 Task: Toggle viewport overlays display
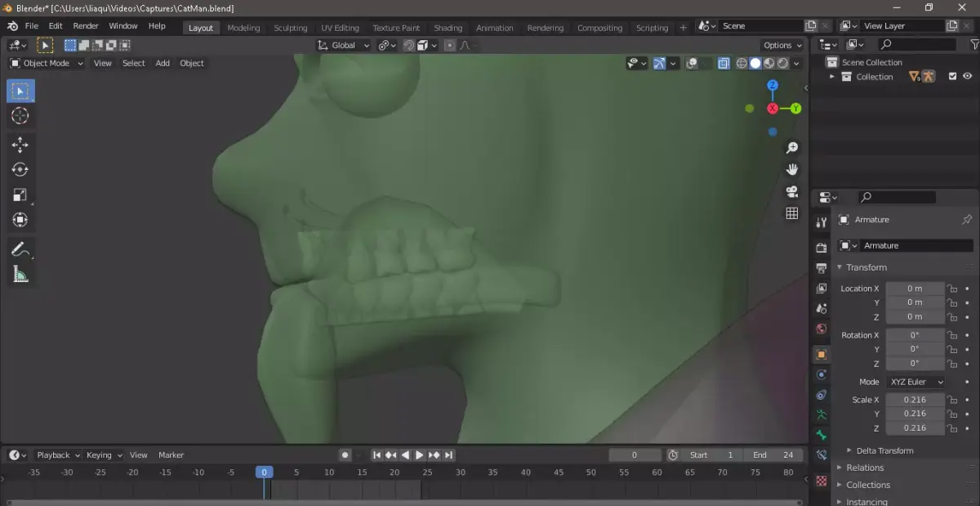pyautogui.click(x=692, y=63)
